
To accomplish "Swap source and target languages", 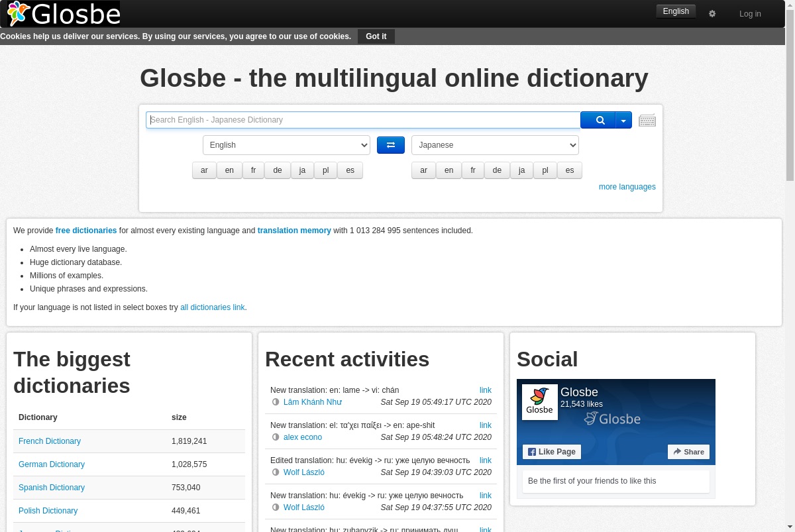I will 391,145.
